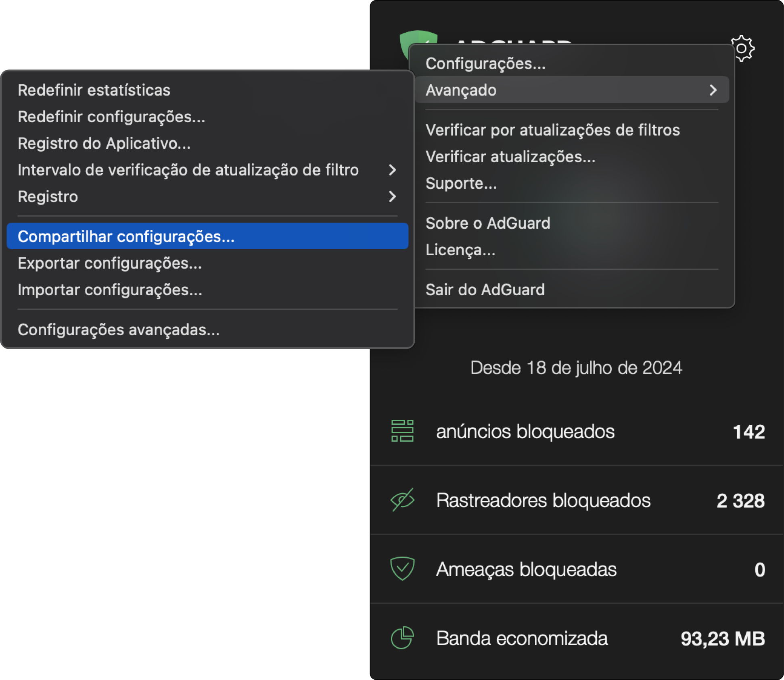This screenshot has width=784, height=680.
Task: Expand Intervalo de verificação de atualização de filtro
Action: [207, 170]
